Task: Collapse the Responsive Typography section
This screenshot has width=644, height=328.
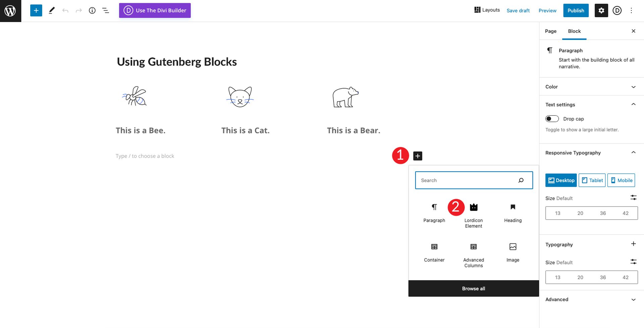Action: [x=633, y=152]
